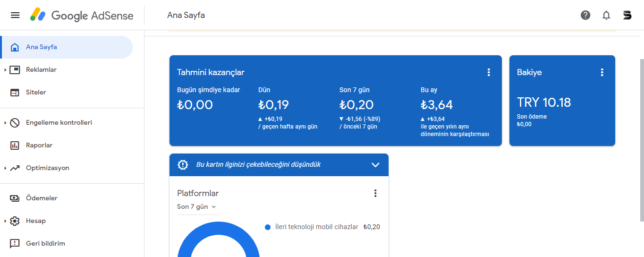Click the Siteler sidebar icon
The image size is (644, 257).
15,93
